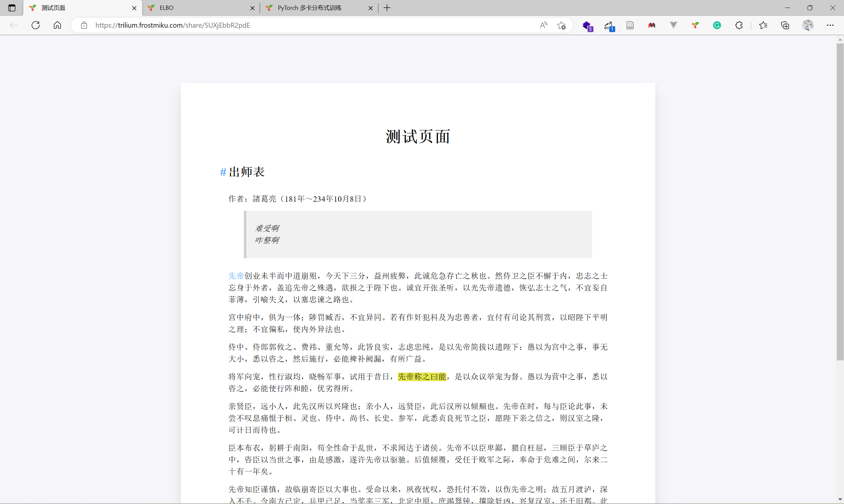Open the Grammarly extension icon

tap(717, 25)
